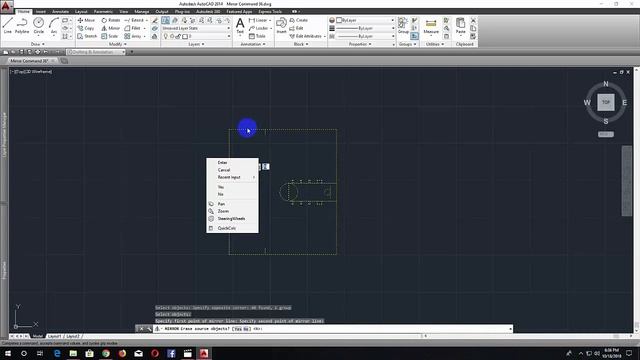Open the linetype ByLayer dropdown

365,36
